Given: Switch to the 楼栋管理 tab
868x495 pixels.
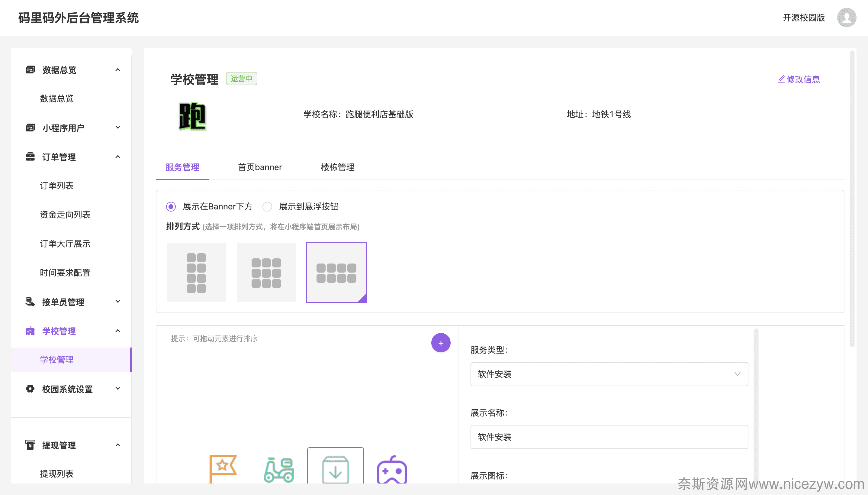Looking at the screenshot, I should point(337,167).
